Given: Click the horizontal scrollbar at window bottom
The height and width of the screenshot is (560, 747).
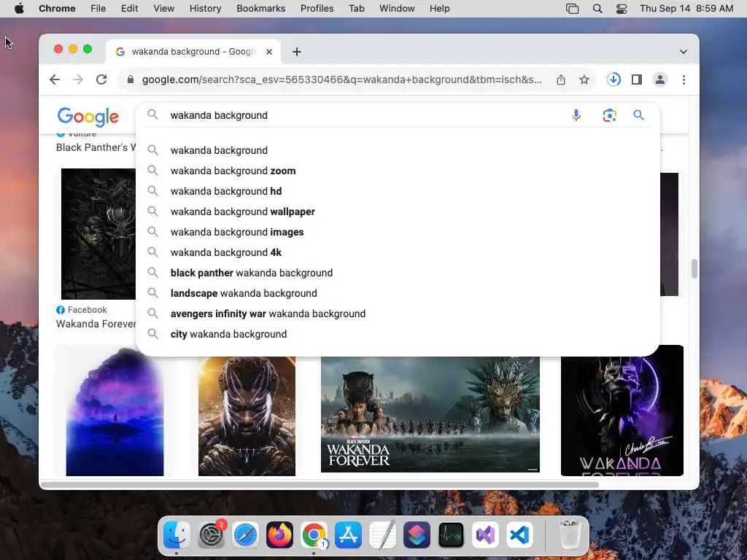Looking at the screenshot, I should point(320,485).
